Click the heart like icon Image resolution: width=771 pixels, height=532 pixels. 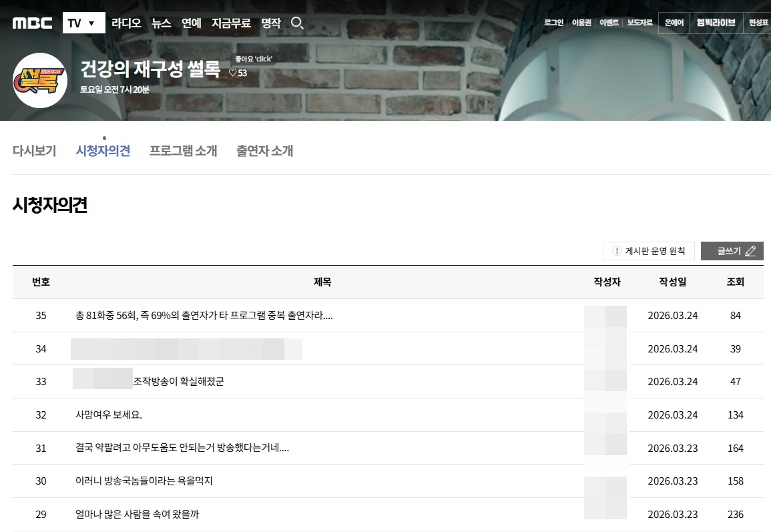[x=233, y=73]
